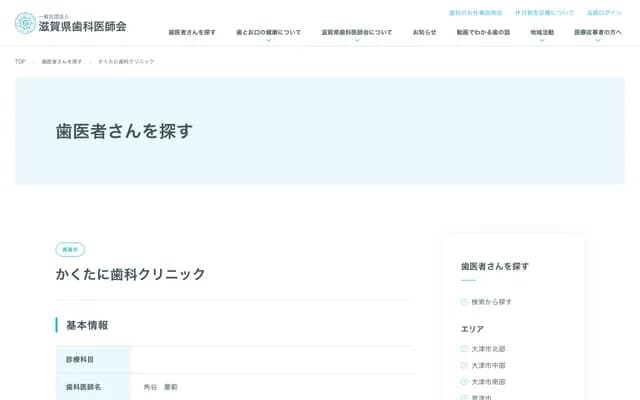
Task: Click the エリア sidebar heading
Action: coord(472,329)
